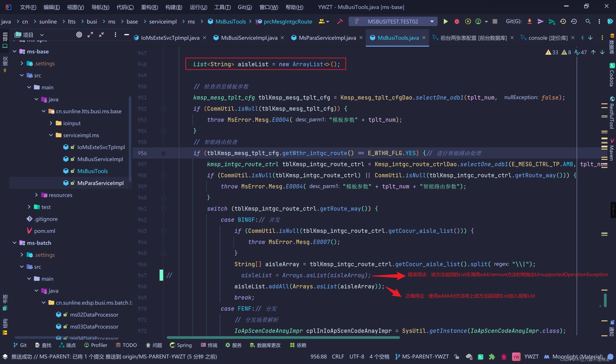Change line separator CRLF in status bar
The height and width of the screenshot is (364, 616).
click(x=338, y=357)
